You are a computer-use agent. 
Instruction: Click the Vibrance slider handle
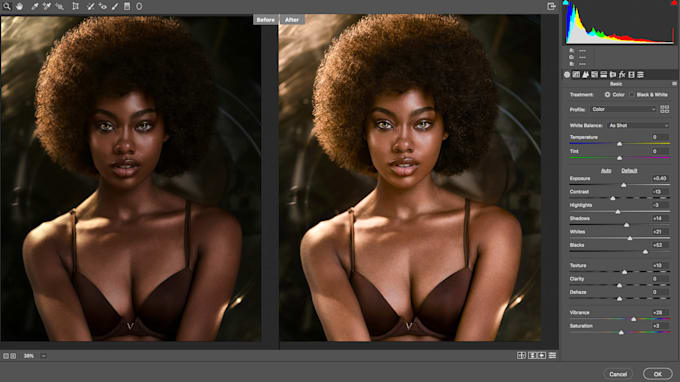(x=634, y=319)
